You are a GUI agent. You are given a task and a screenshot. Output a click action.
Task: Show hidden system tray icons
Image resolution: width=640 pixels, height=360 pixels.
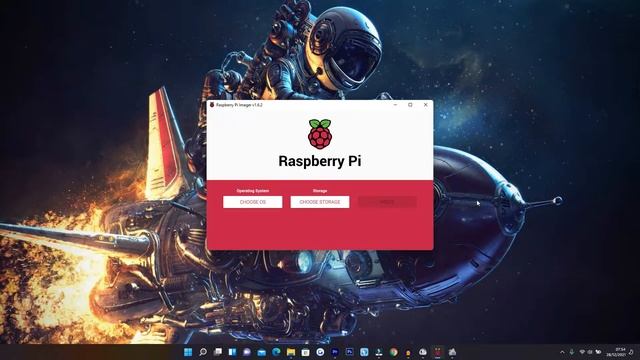(562, 352)
